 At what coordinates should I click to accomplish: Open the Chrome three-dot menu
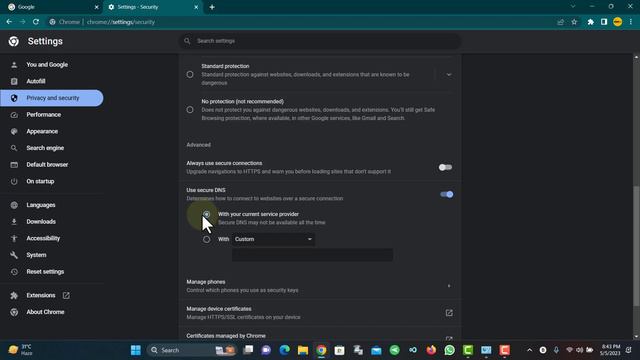click(631, 22)
